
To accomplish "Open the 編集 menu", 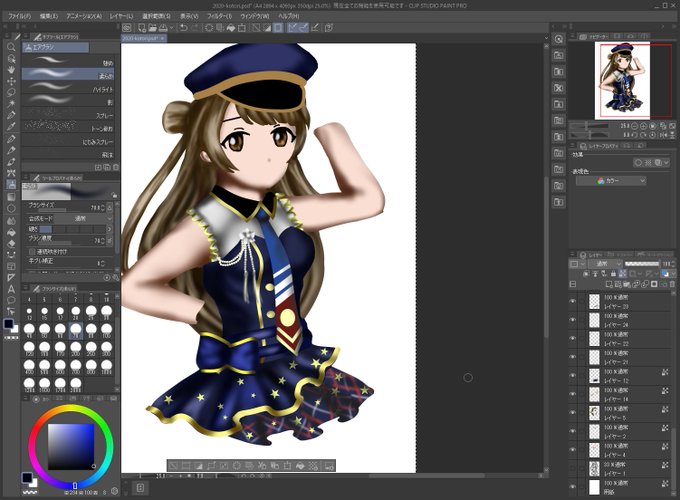I will point(49,16).
